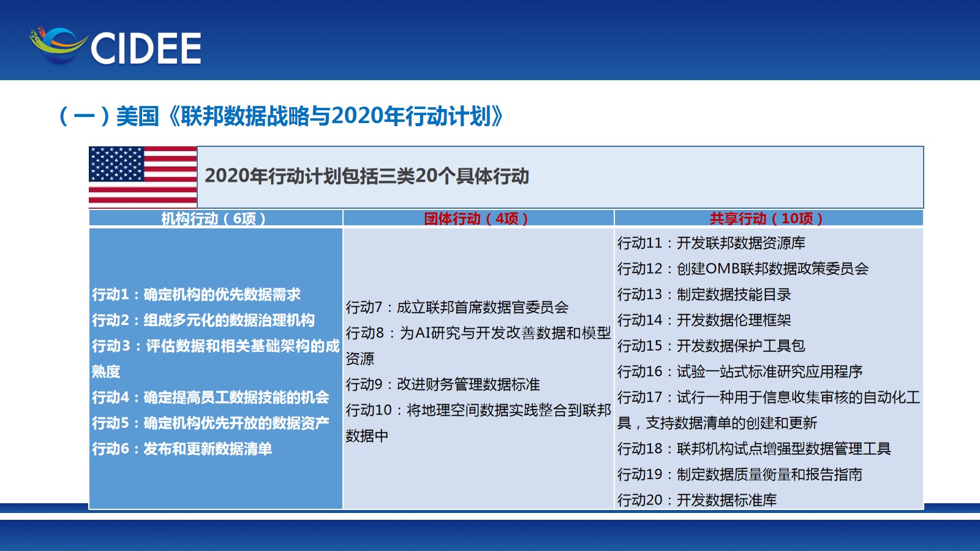Click 行动1 确定机构的优先数据需求 line
Viewport: 980px width, 551px height.
tap(196, 294)
